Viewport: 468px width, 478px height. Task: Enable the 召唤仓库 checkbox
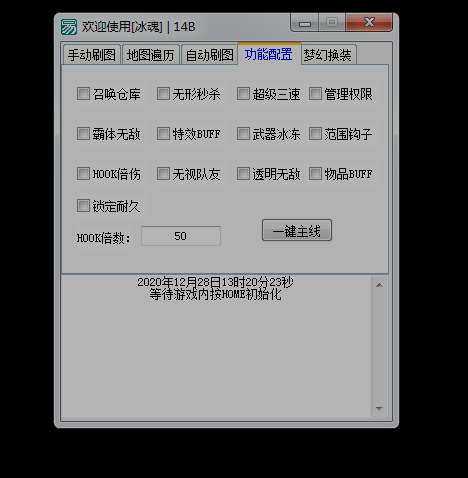coord(83,94)
